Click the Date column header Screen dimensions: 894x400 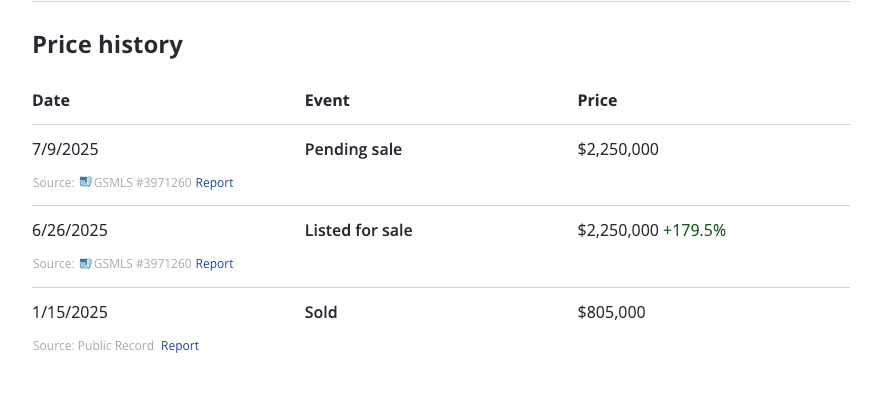(51, 100)
